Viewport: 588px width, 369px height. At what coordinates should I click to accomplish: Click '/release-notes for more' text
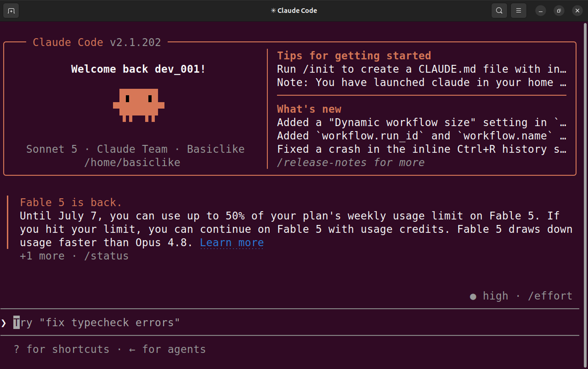point(351,163)
